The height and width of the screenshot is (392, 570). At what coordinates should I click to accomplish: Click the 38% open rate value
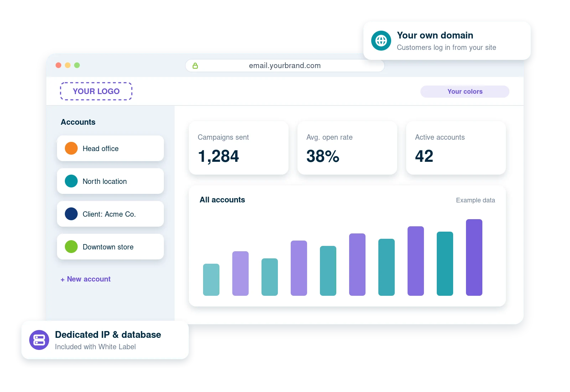point(323,156)
